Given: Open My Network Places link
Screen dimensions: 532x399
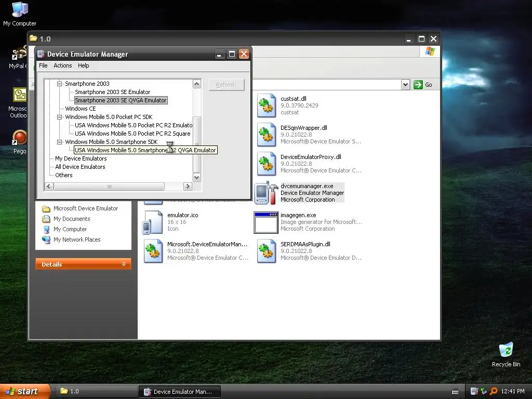Looking at the screenshot, I should (77, 240).
